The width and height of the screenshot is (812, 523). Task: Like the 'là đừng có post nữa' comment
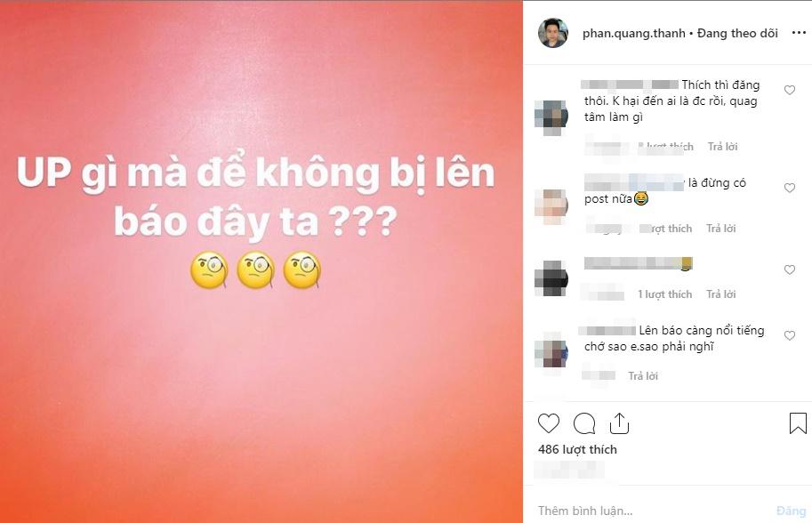[x=790, y=188]
